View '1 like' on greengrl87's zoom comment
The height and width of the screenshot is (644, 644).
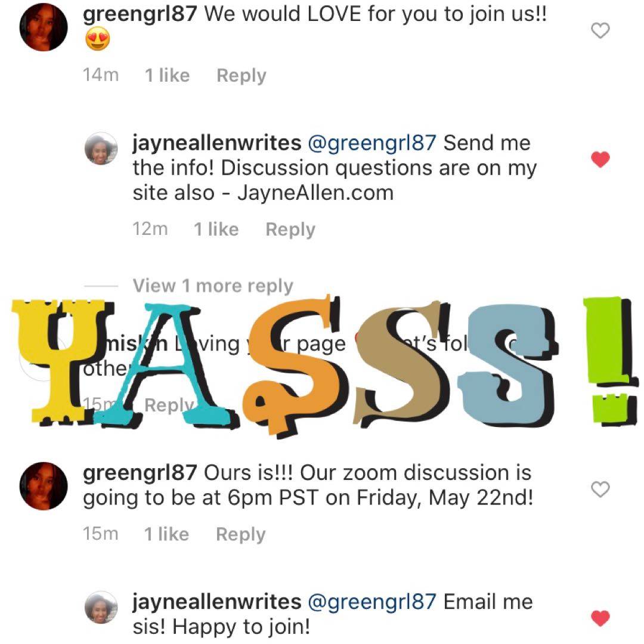(166, 534)
